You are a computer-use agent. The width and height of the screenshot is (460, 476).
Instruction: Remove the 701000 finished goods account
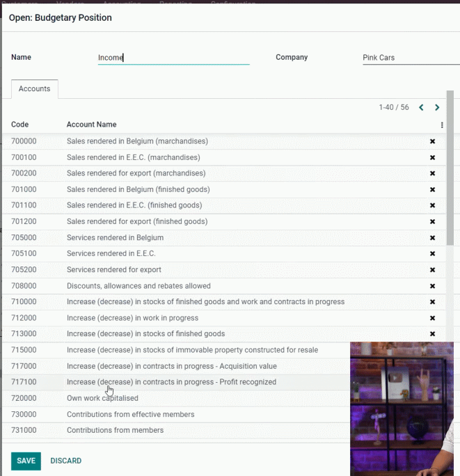[x=432, y=189]
